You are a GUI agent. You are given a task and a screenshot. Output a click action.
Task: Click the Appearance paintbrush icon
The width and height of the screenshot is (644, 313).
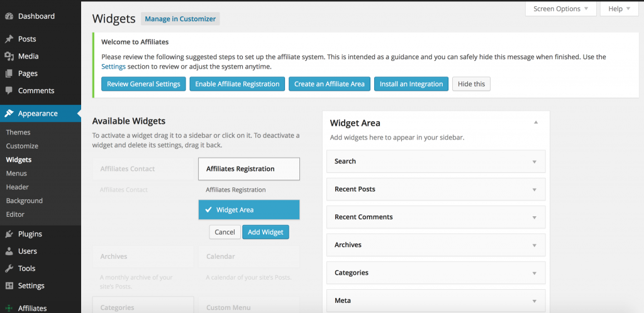coord(9,114)
